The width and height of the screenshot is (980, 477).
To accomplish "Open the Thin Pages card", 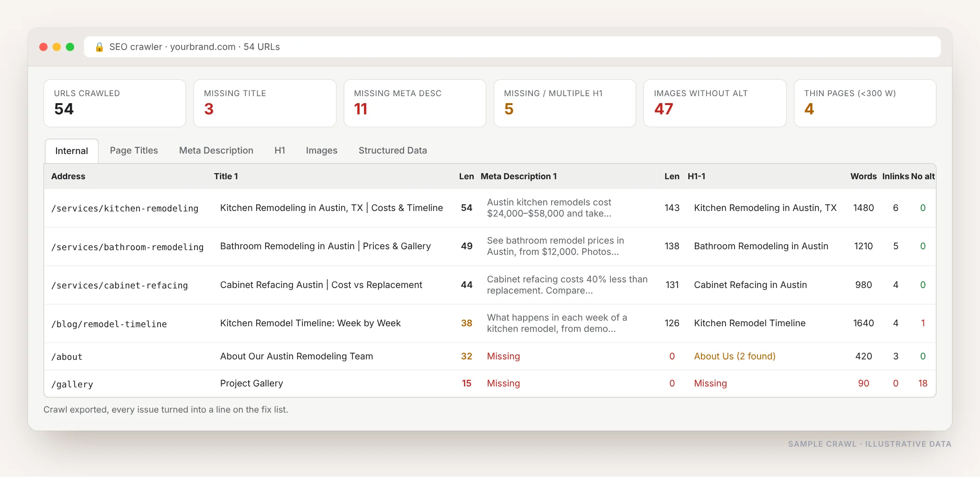I will (x=865, y=103).
